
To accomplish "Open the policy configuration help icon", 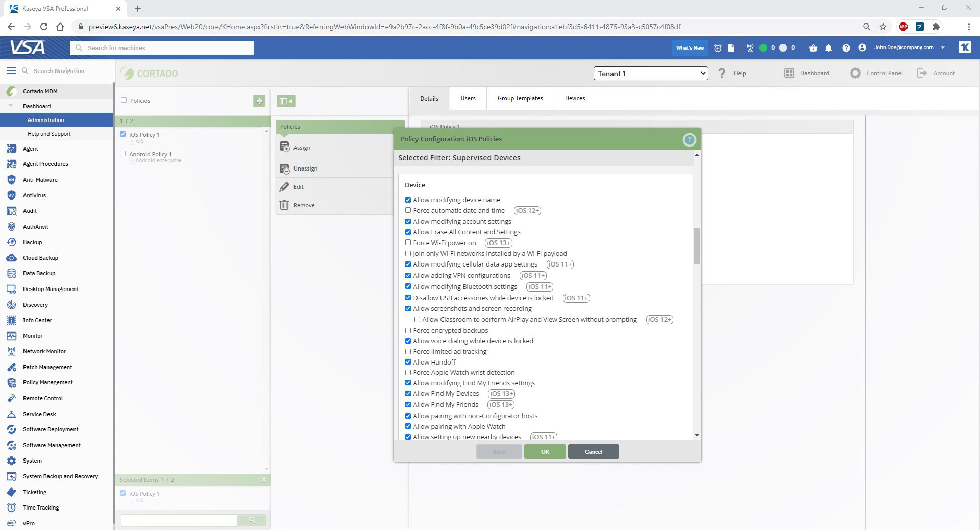I will (x=689, y=139).
